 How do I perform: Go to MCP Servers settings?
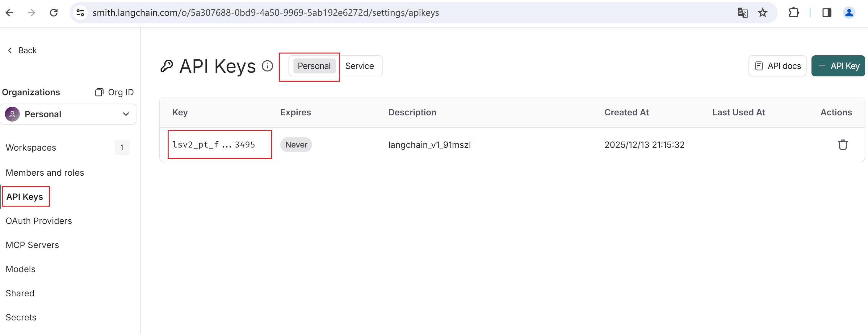click(32, 245)
